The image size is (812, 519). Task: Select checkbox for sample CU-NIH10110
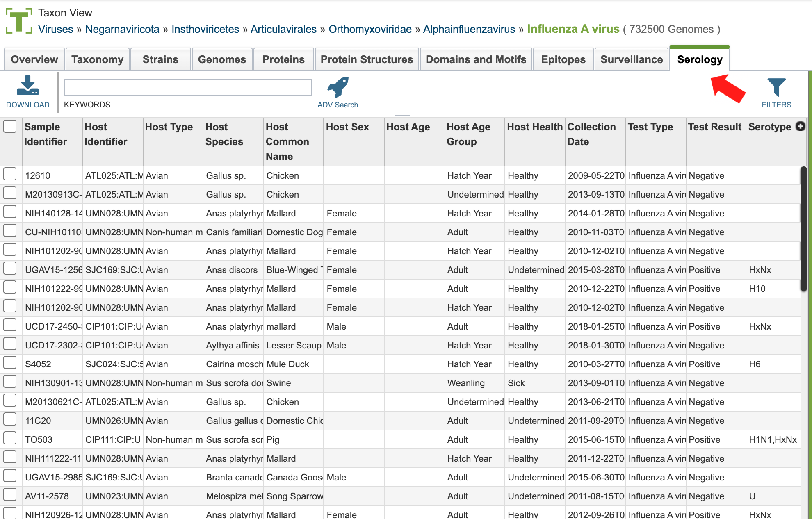(x=10, y=231)
